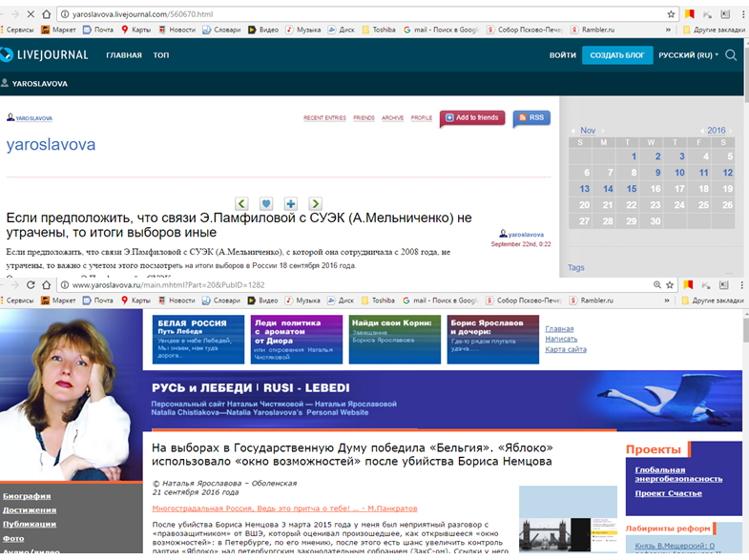Open LiveJournal search magnifier icon
The width and height of the screenshot is (749, 560).
731,55
